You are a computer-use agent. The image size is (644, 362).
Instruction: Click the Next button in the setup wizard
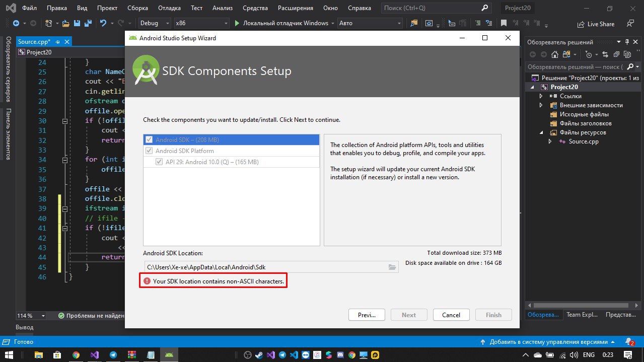click(x=409, y=315)
